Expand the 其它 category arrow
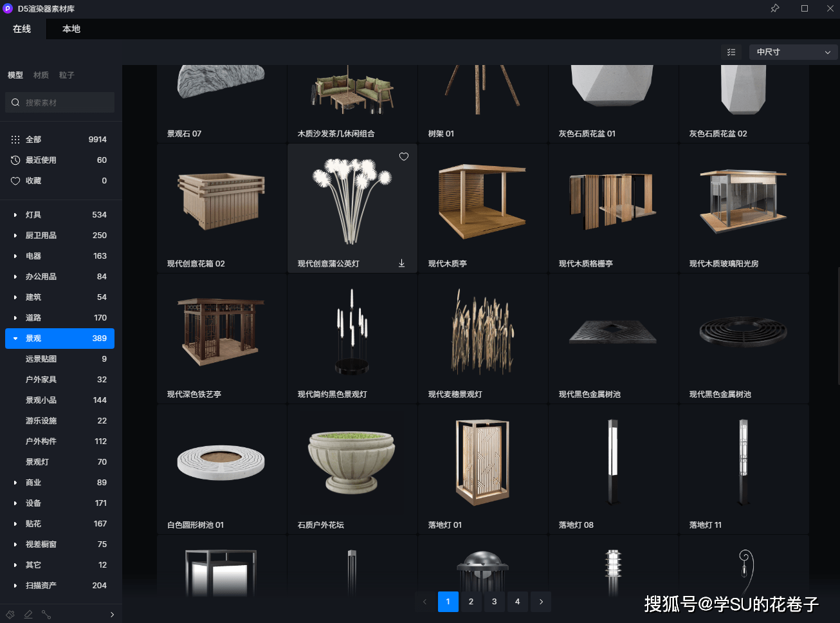Screen dimensions: 840x623 coord(15,565)
